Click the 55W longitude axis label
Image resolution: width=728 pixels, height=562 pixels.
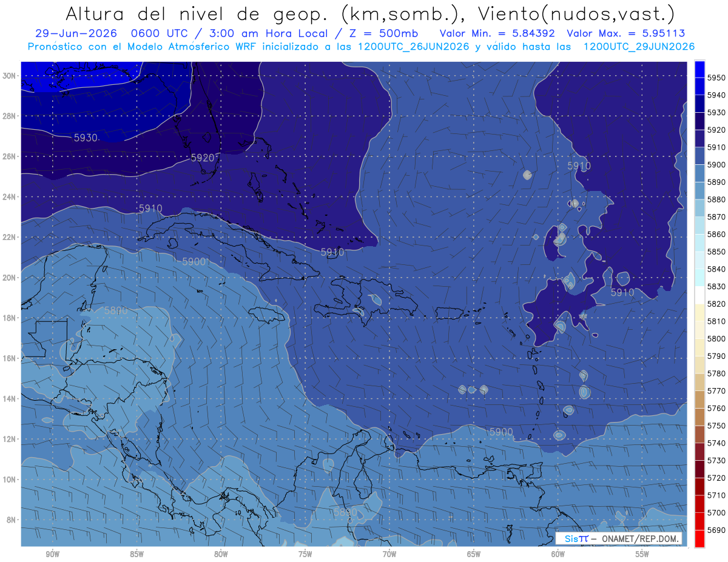[642, 554]
